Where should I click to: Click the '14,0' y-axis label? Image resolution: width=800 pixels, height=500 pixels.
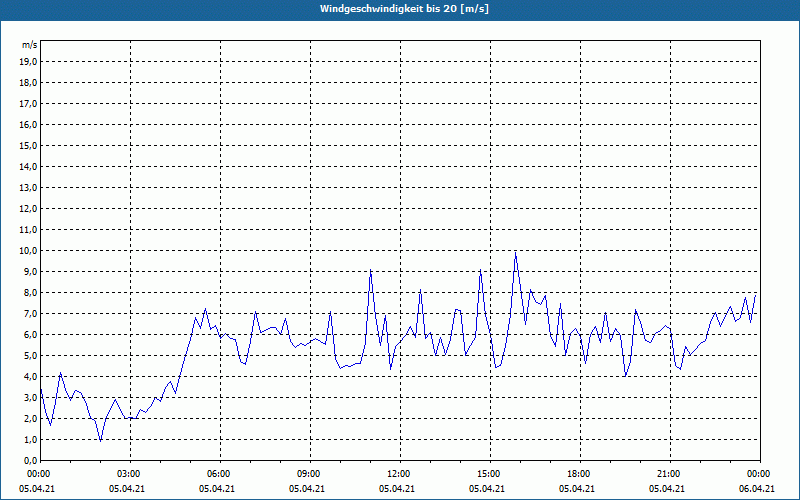coord(28,166)
